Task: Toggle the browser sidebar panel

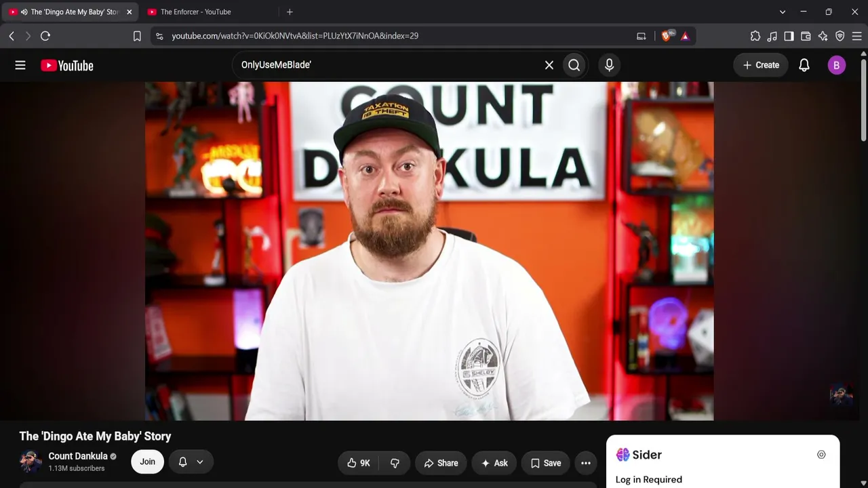Action: coord(789,36)
